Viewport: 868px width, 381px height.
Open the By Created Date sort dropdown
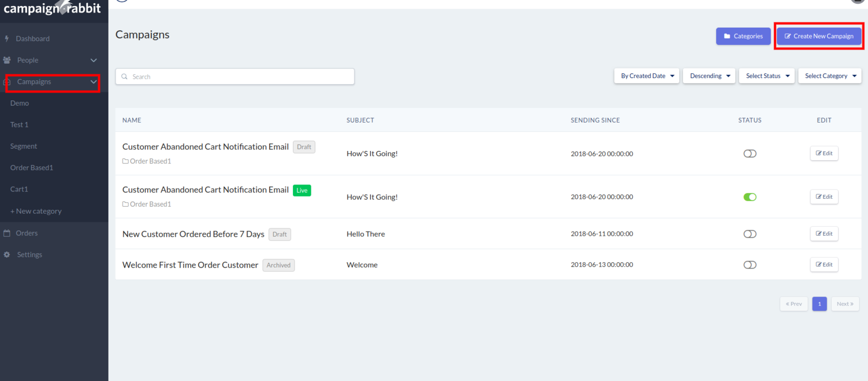click(x=647, y=76)
